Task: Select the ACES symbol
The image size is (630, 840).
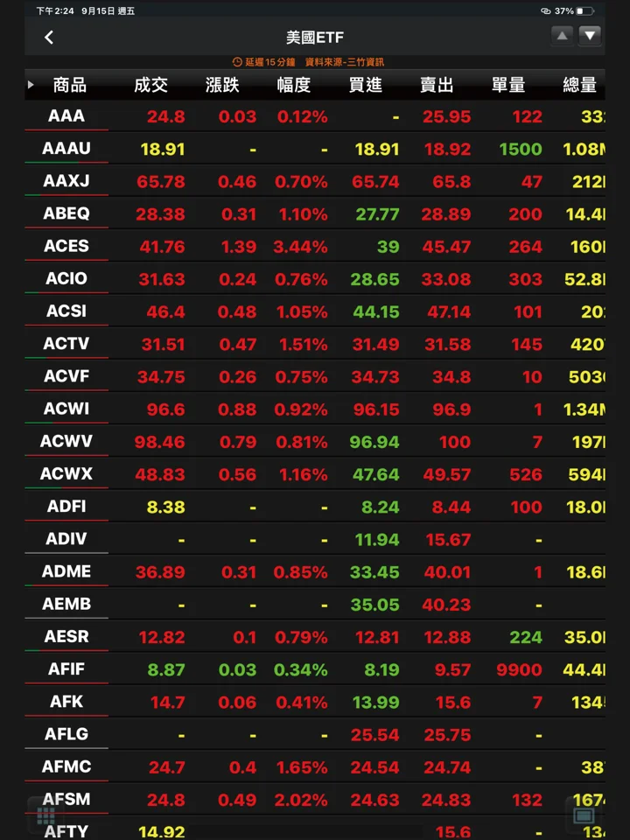Action: point(66,246)
